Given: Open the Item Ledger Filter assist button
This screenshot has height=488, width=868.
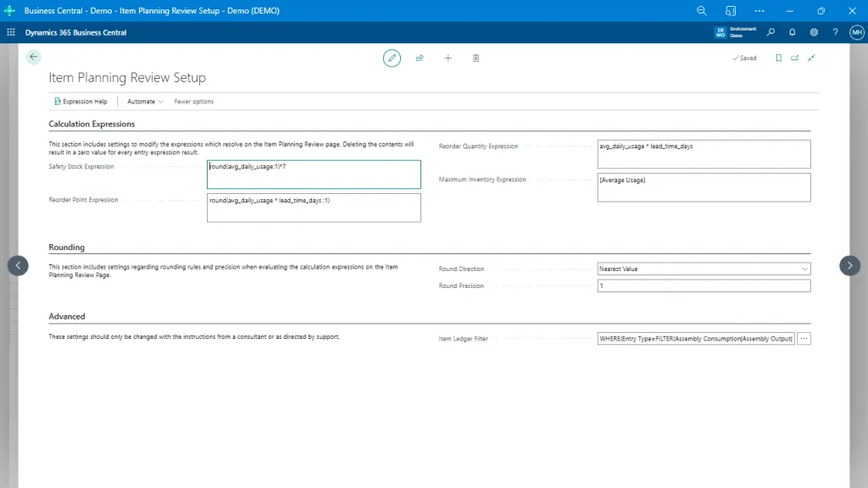Looking at the screenshot, I should [802, 338].
